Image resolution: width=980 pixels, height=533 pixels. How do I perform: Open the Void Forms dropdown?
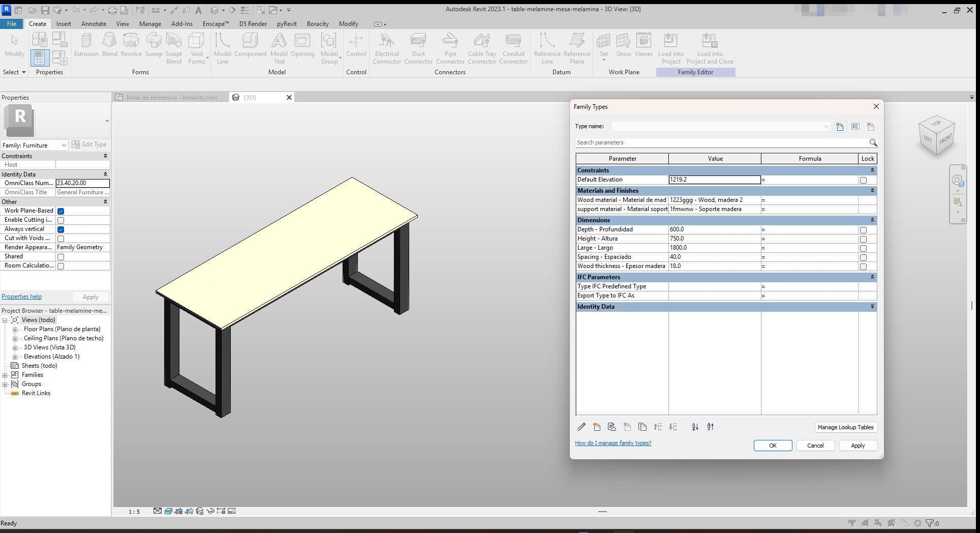(197, 48)
